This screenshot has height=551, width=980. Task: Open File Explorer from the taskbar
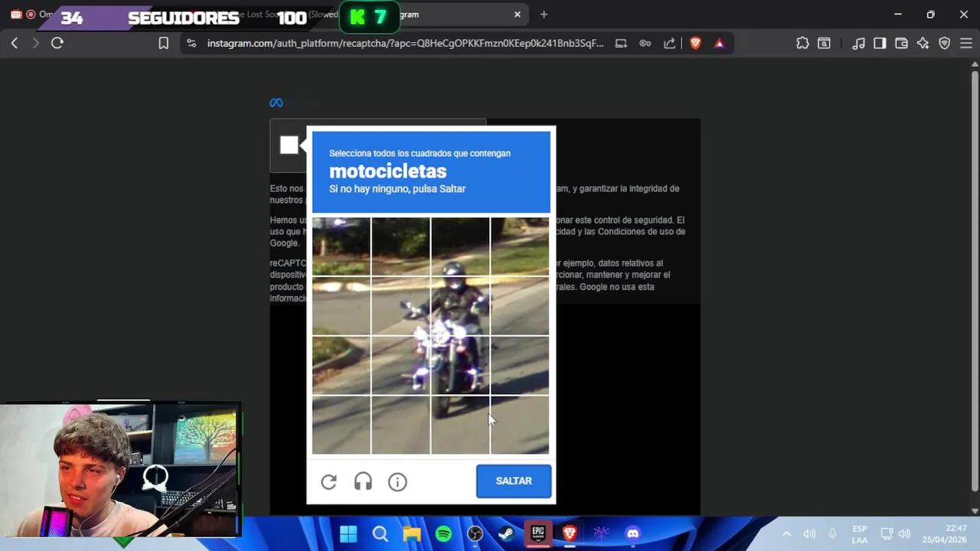tap(412, 533)
